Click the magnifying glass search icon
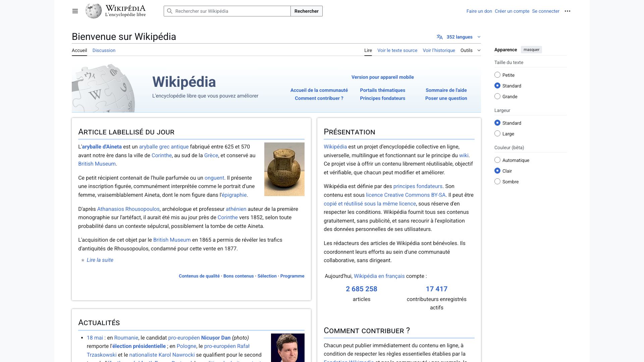The image size is (644, 362). 170,11
